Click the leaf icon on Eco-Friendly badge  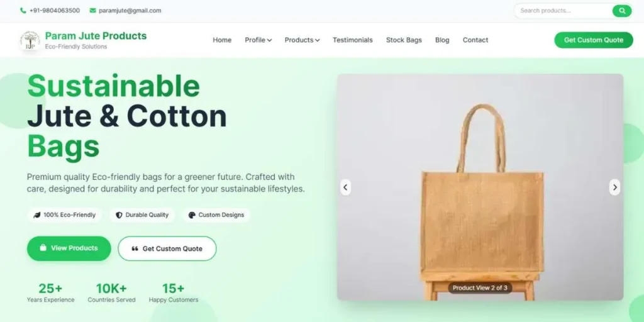(37, 215)
